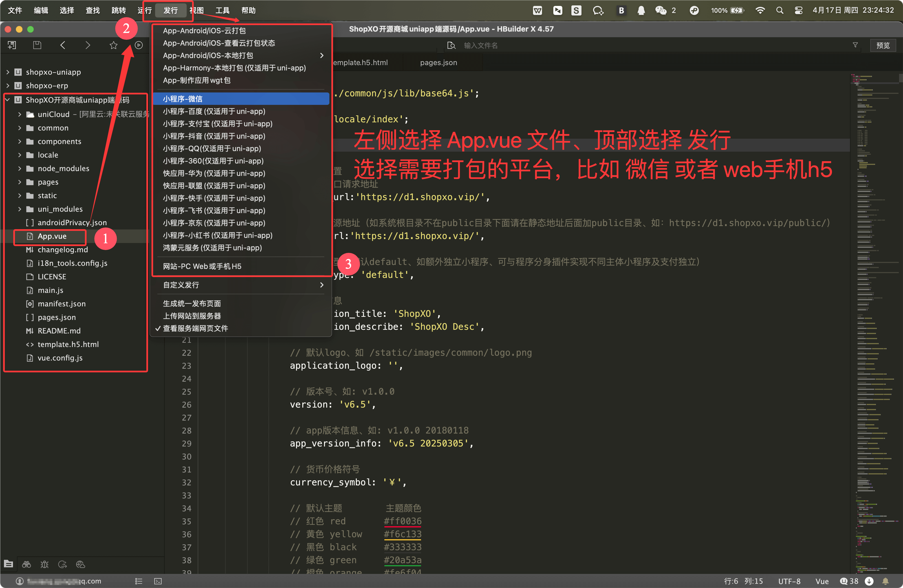
Task: Open the cloud globe panel icon
Action: point(80,564)
